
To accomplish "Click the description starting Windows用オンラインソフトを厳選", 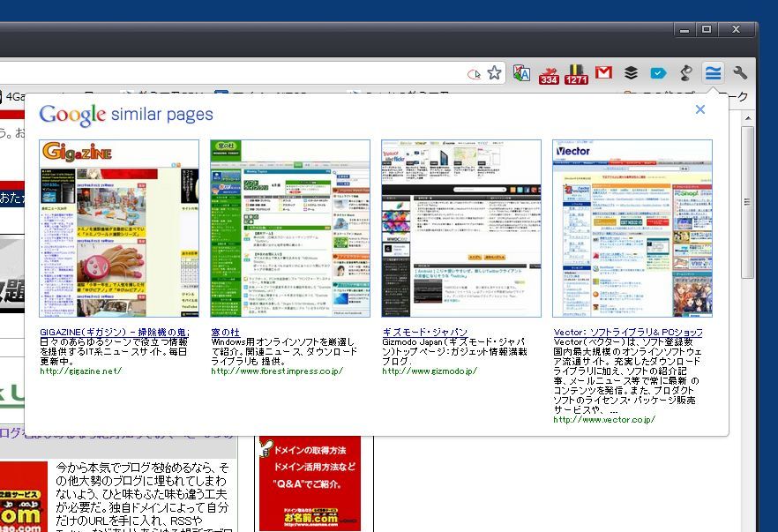I will pos(284,352).
